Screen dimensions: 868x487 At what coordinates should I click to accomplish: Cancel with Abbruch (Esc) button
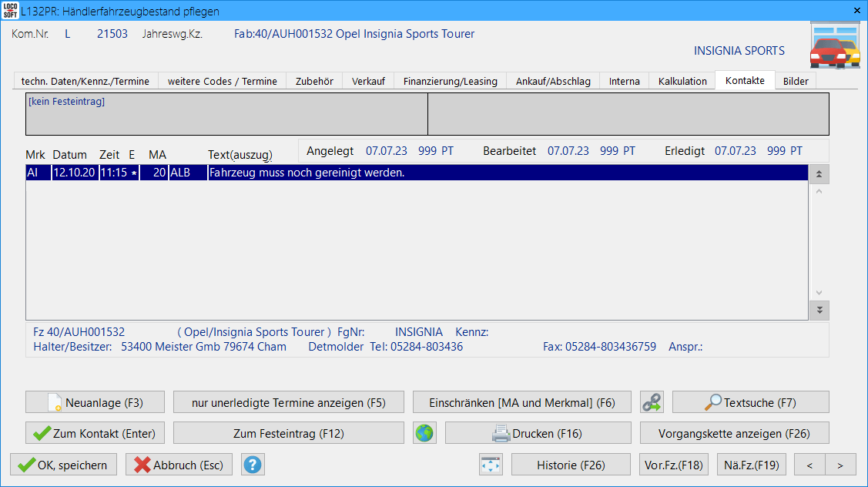pos(179,465)
